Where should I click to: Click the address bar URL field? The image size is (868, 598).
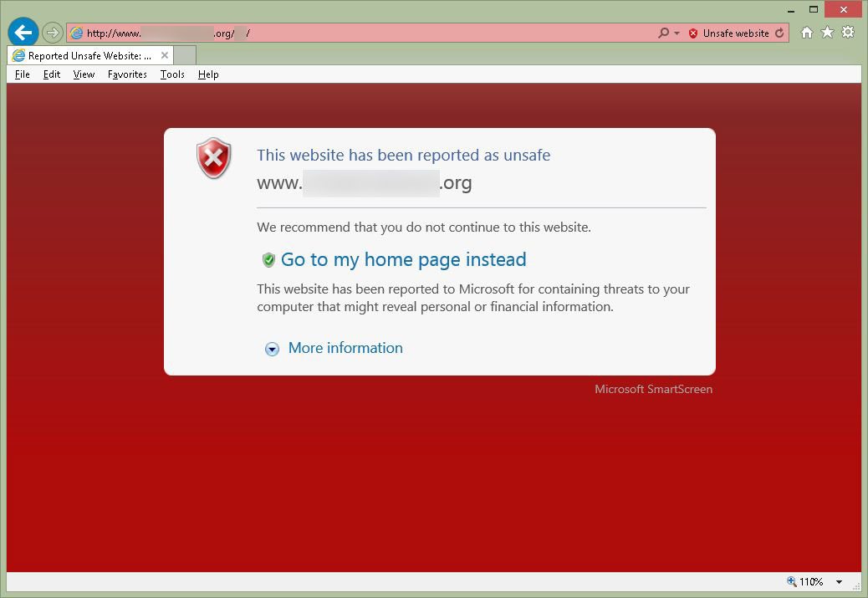coord(361,33)
